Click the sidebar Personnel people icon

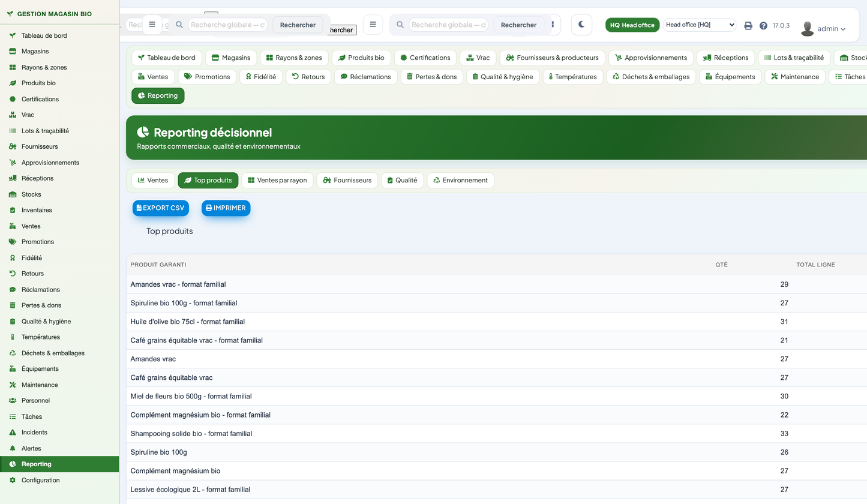(x=12, y=401)
